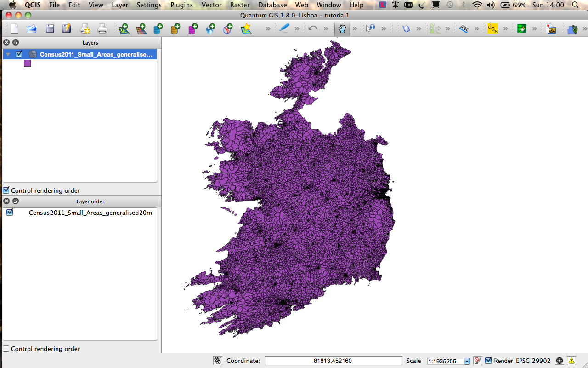
Task: Undock the Layer order panel
Action: 16,201
